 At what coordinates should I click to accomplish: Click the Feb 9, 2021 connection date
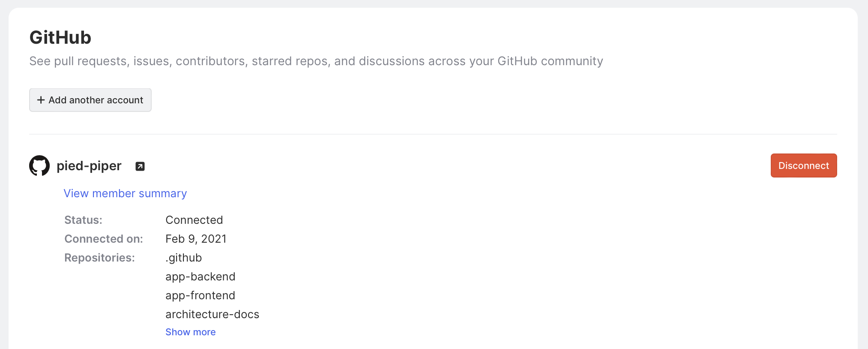tap(196, 239)
